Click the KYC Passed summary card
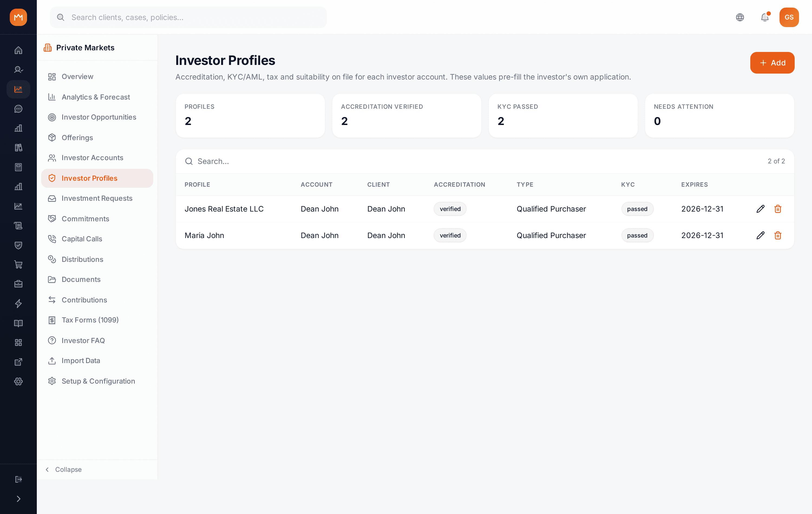The image size is (812, 514). (x=563, y=116)
